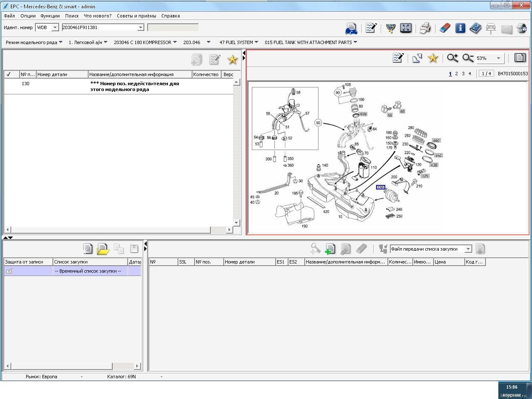
Task: Click the VIN number input field
Action: point(100,27)
